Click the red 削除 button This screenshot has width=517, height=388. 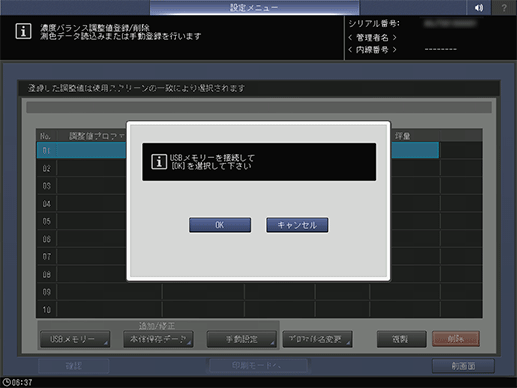coord(456,339)
